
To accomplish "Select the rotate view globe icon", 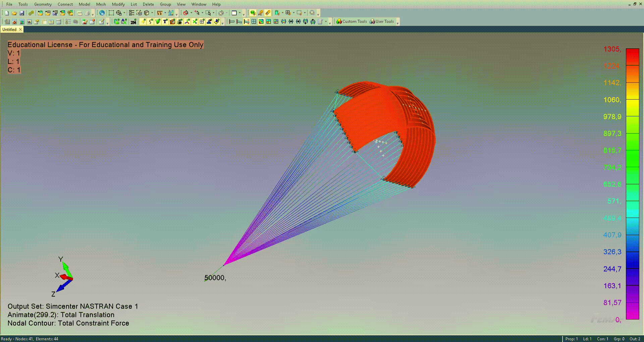I will click(102, 13).
